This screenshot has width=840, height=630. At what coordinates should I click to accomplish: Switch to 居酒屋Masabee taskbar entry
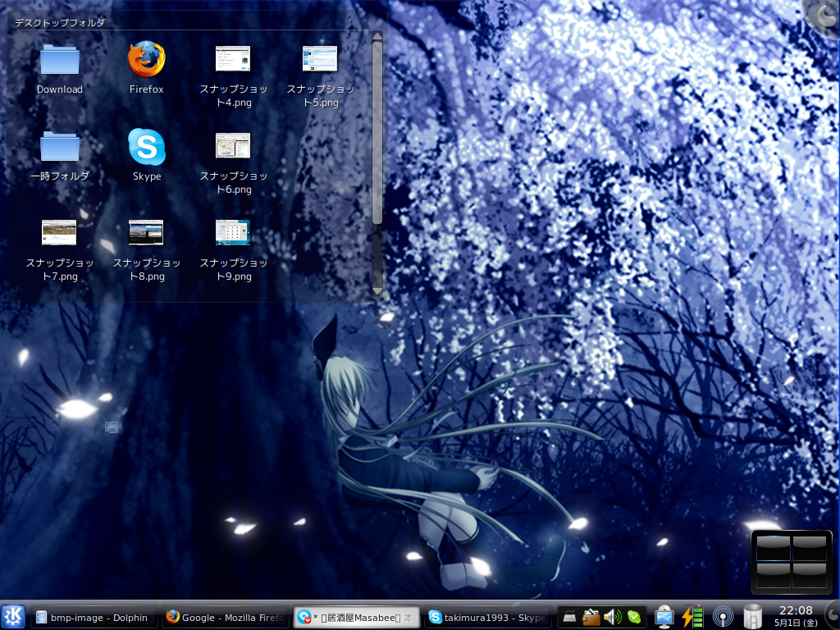pos(358,618)
